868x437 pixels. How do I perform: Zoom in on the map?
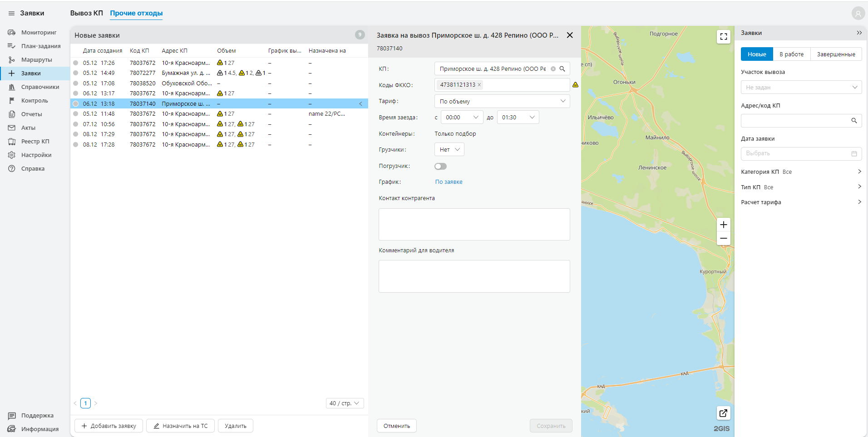tap(723, 225)
